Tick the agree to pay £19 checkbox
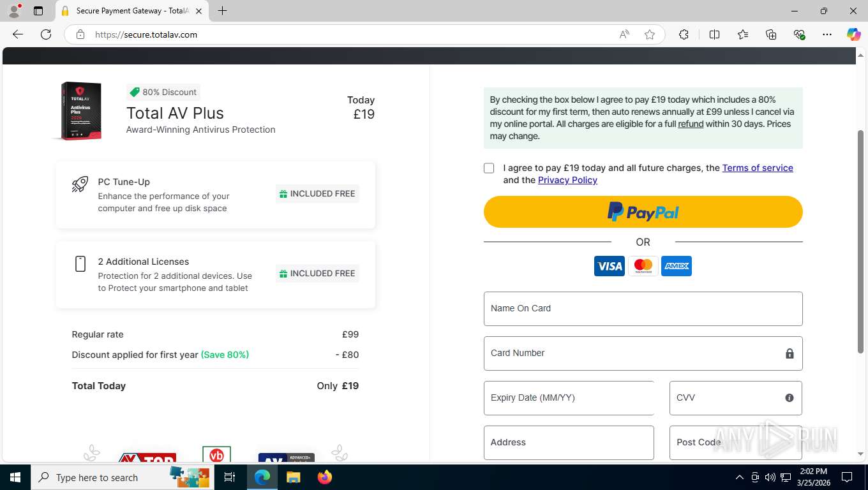 point(489,168)
